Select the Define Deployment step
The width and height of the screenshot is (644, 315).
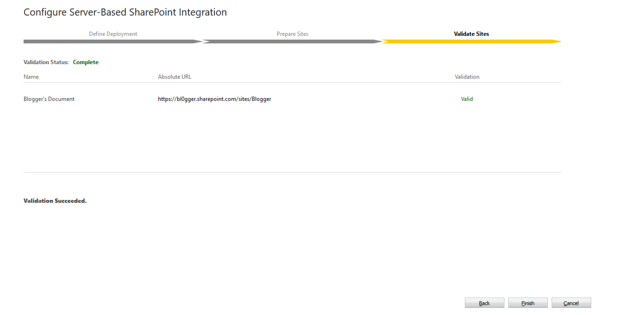point(113,34)
